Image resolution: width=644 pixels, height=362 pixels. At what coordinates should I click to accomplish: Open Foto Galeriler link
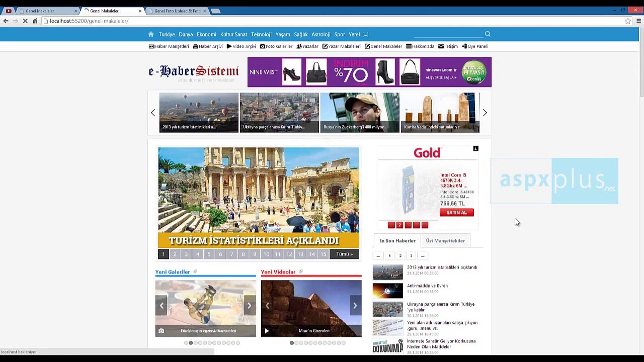(x=276, y=46)
